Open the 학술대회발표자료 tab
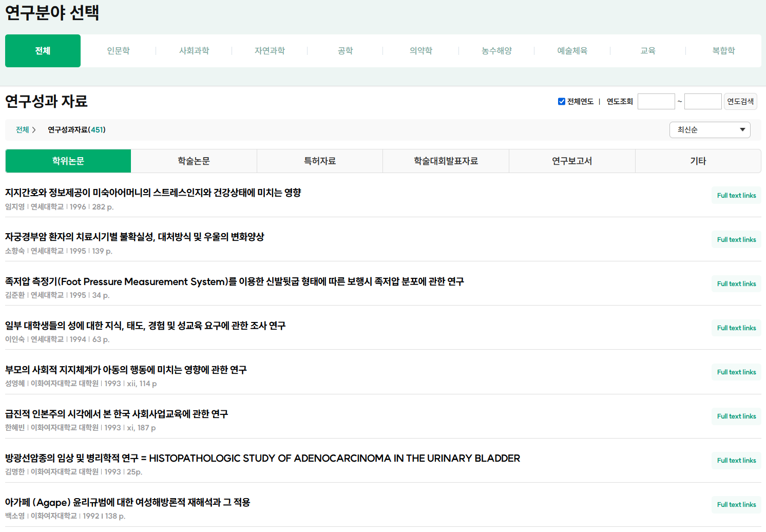Screen dimensions: 766x532 coord(446,161)
